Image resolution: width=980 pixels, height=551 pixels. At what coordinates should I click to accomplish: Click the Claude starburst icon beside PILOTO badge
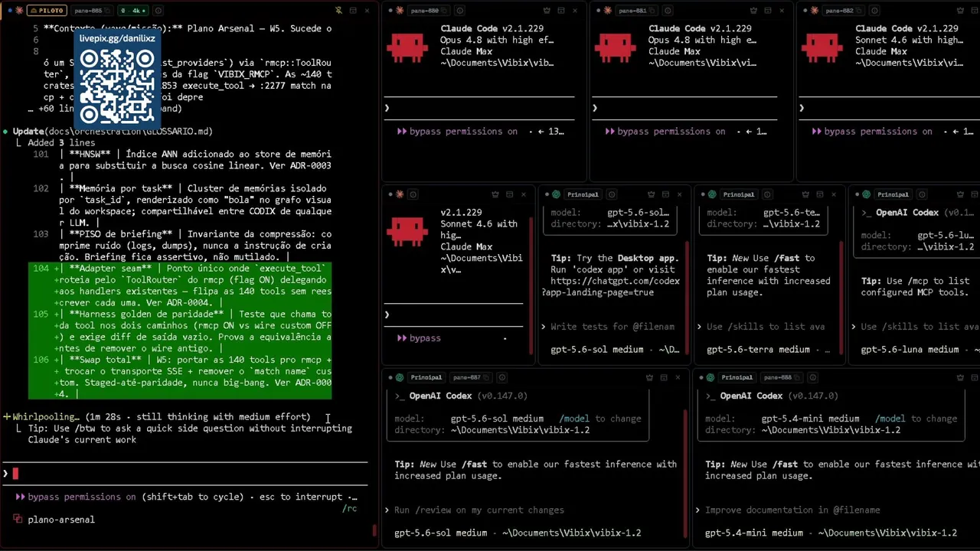click(x=19, y=11)
